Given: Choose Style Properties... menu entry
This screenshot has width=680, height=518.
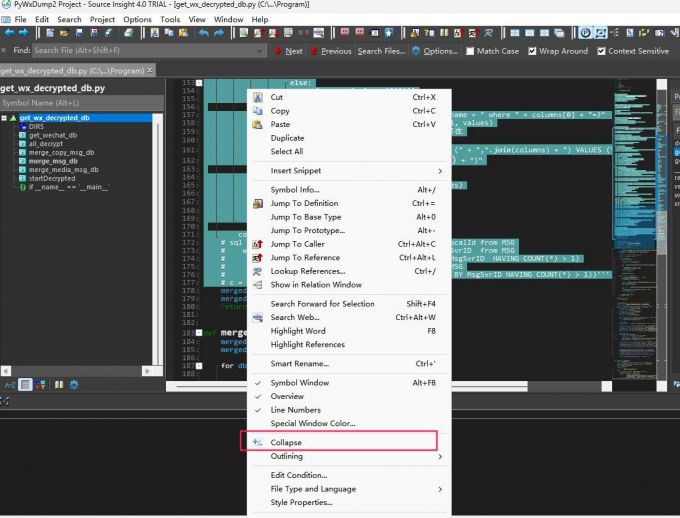Looking at the screenshot, I should point(349,502).
